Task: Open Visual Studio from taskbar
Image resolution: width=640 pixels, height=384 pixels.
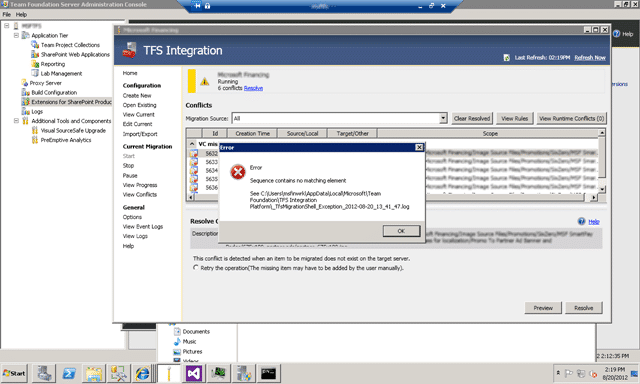Action: click(x=194, y=373)
